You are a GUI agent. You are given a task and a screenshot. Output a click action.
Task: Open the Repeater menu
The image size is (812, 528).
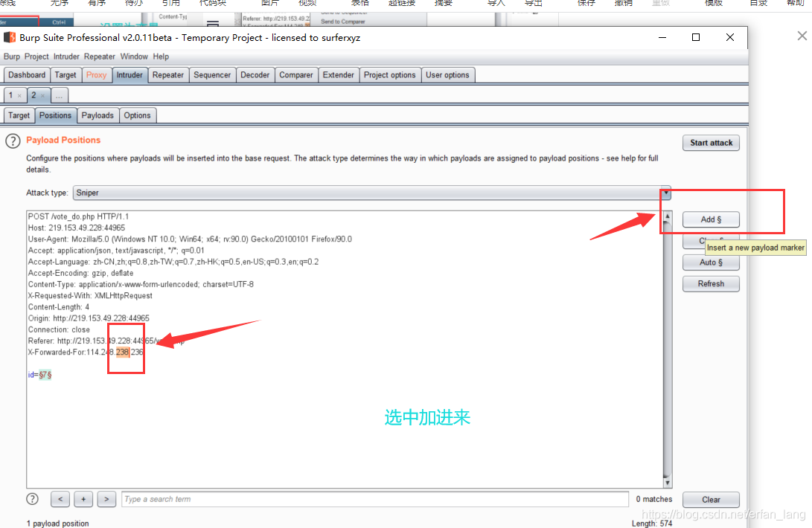100,57
